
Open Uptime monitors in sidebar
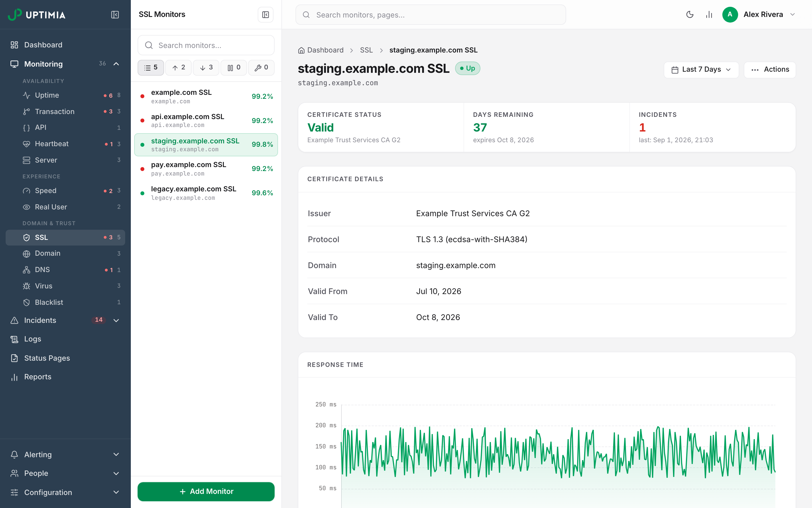click(x=65, y=95)
